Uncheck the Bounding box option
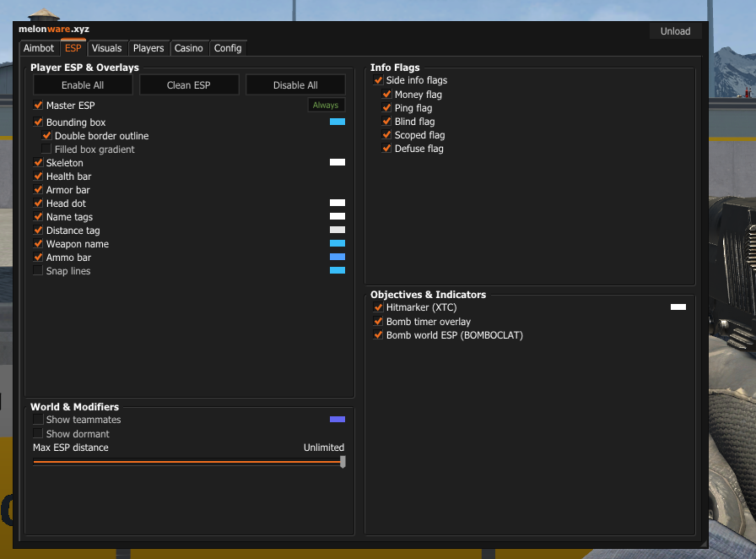Image resolution: width=756 pixels, height=559 pixels. point(38,122)
